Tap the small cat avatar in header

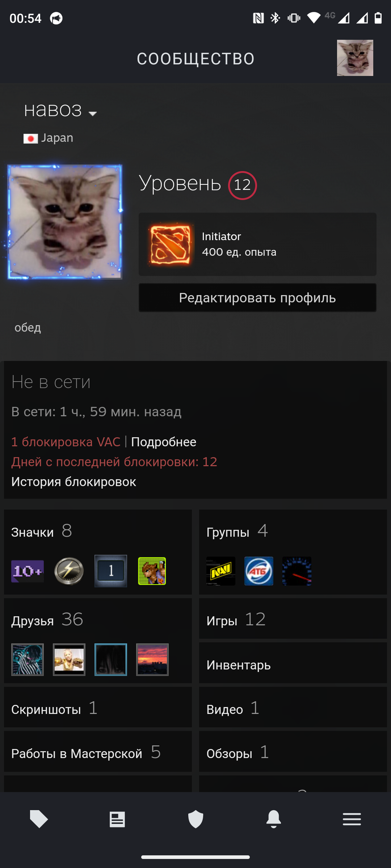[355, 58]
